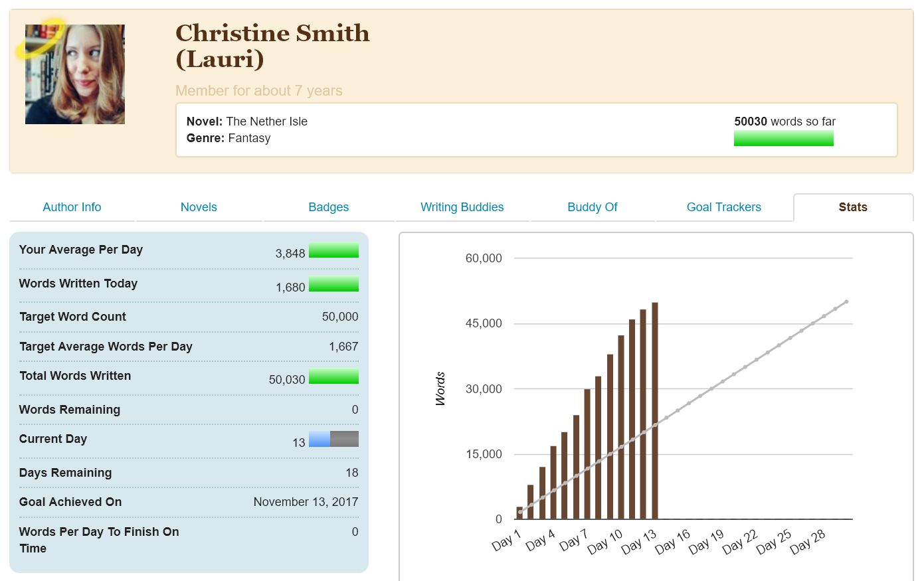The width and height of the screenshot is (924, 581).
Task: Click the Day 1 x-axis label
Action: pos(506,540)
